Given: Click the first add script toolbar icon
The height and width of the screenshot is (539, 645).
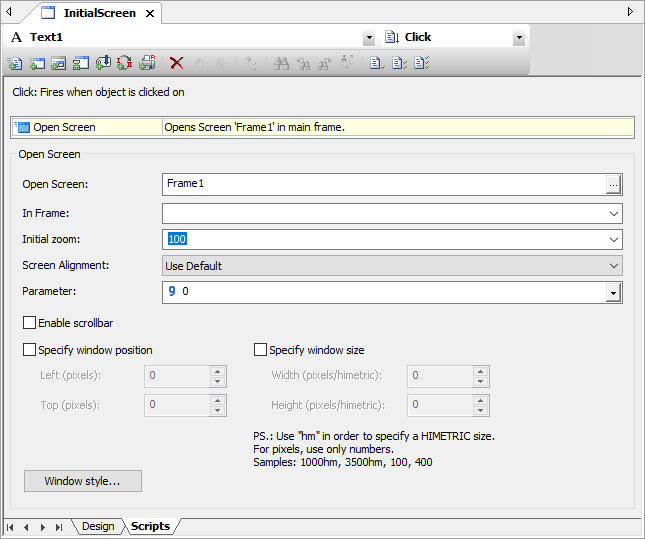Looking at the screenshot, I should pos(14,63).
